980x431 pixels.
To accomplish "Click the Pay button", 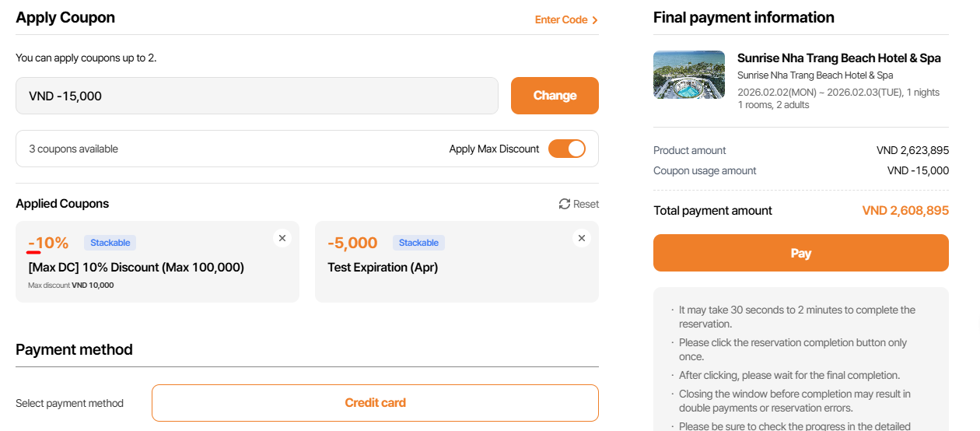I will 800,253.
